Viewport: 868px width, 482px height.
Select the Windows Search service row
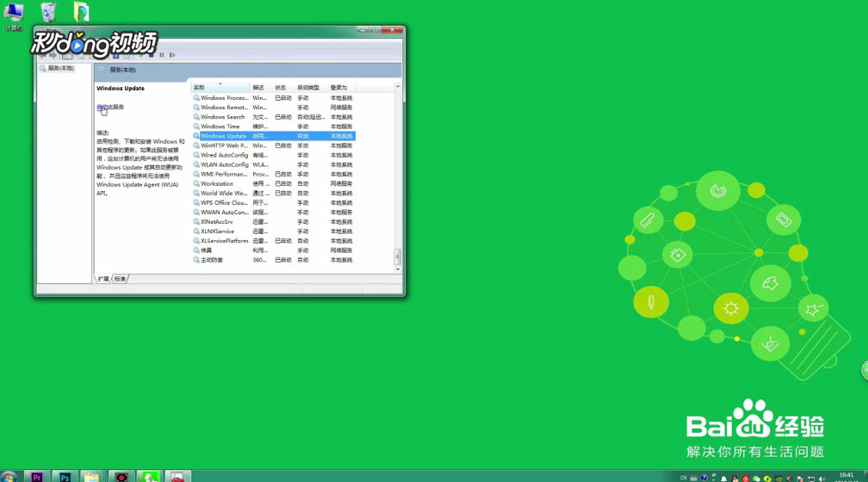pyautogui.click(x=274, y=117)
